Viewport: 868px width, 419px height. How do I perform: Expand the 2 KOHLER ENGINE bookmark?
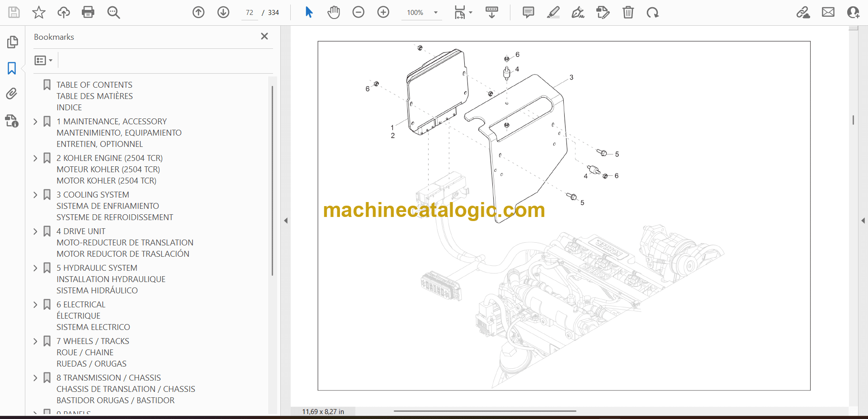click(x=35, y=158)
